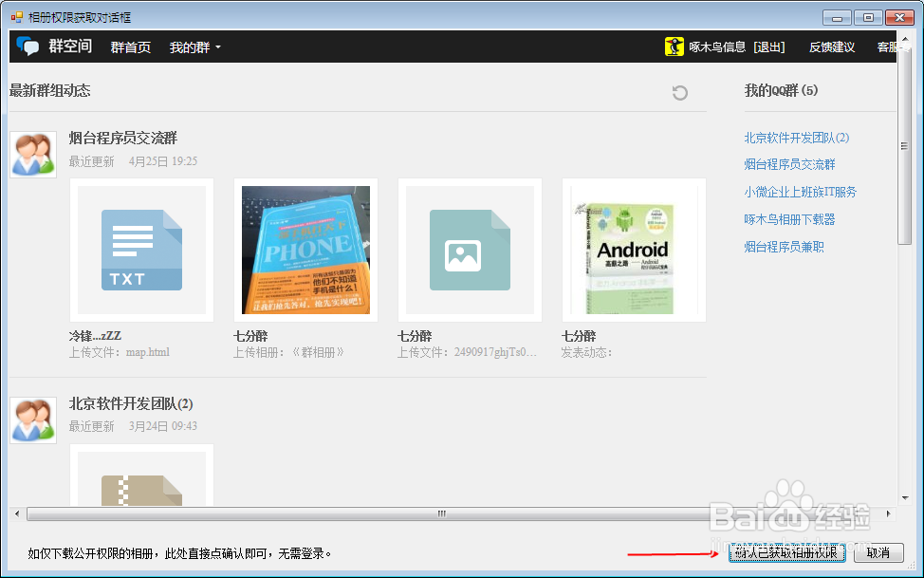Click the 北京软件开发团队(2) group avatar
This screenshot has height=578, width=924.
coord(33,420)
